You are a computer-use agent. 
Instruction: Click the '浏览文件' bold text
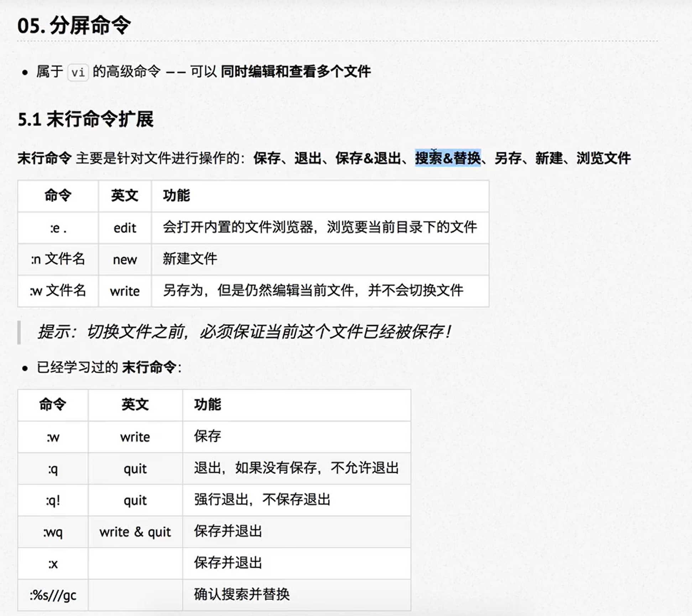coord(603,158)
